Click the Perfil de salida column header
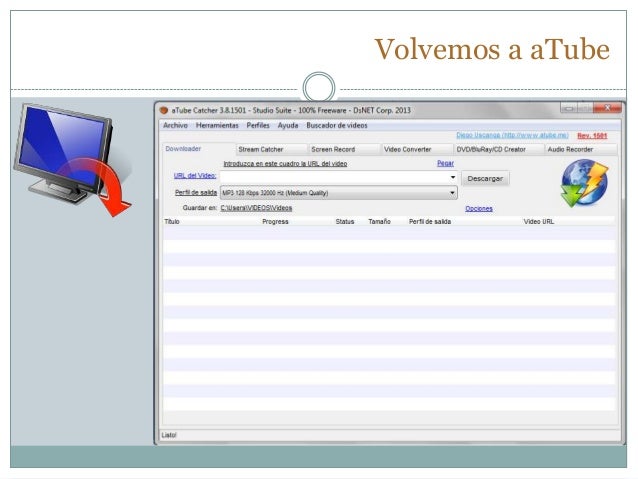 point(430,221)
